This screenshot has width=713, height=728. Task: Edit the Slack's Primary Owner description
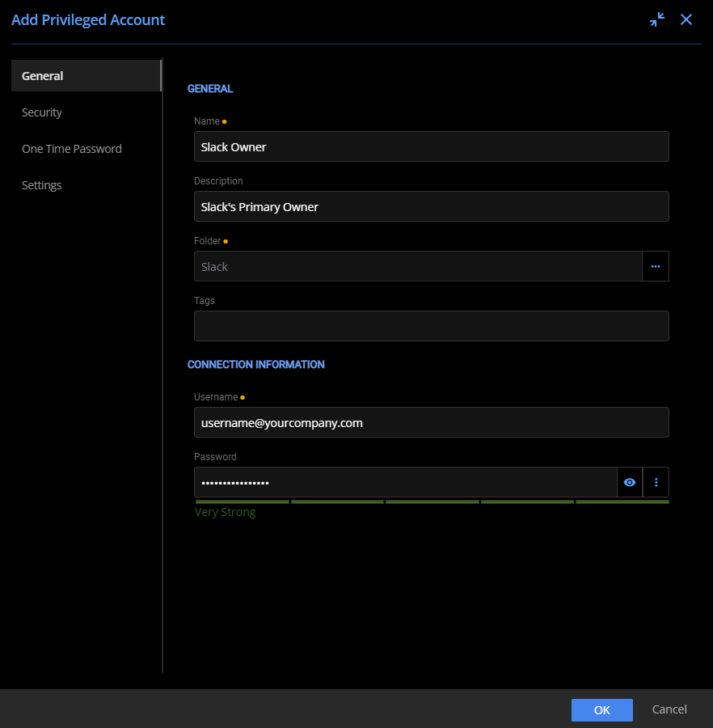431,206
